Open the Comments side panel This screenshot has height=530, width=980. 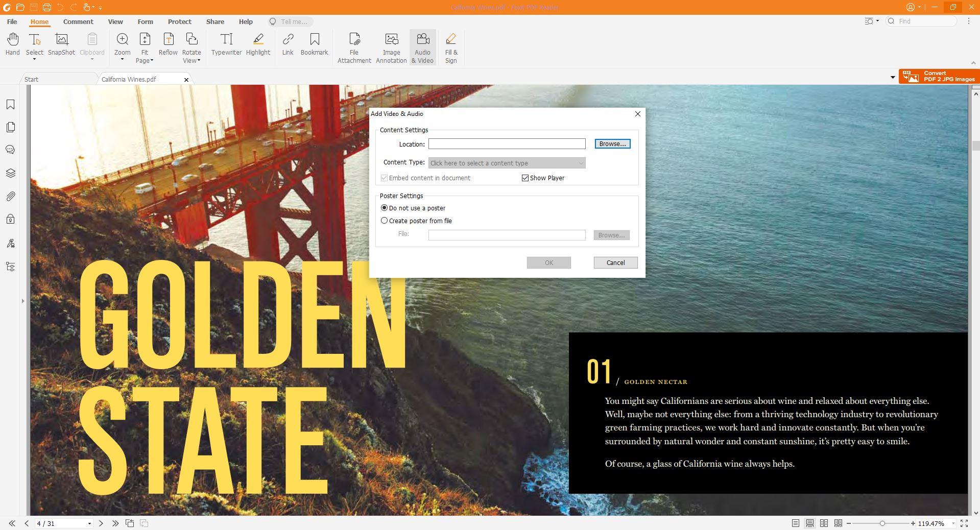point(10,150)
